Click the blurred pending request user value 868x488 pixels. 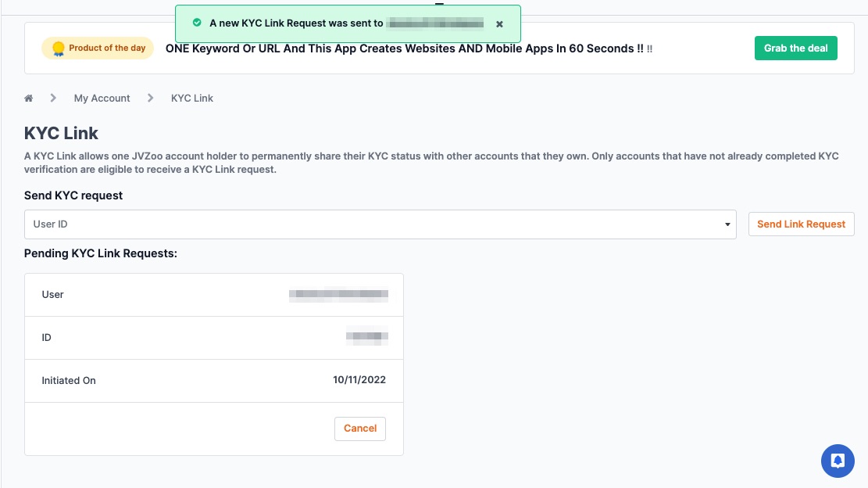pyautogui.click(x=338, y=295)
